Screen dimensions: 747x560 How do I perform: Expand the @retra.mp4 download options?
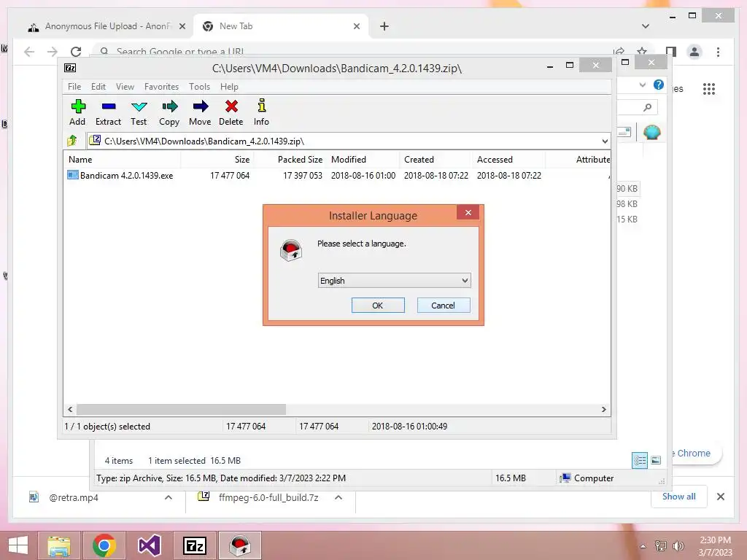pos(169,497)
